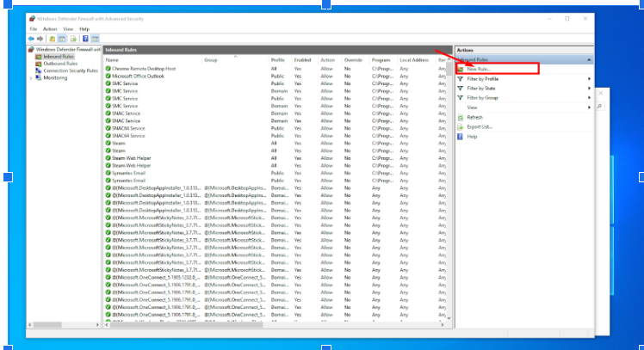
Task: Expand the Monitoring tree node
Action: coord(31,77)
